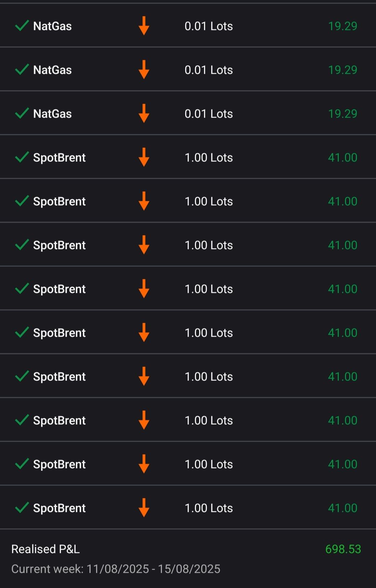This screenshot has height=588, width=376.
Task: Tap 1.00 Lots in the first SpotBrent row
Action: tap(209, 158)
